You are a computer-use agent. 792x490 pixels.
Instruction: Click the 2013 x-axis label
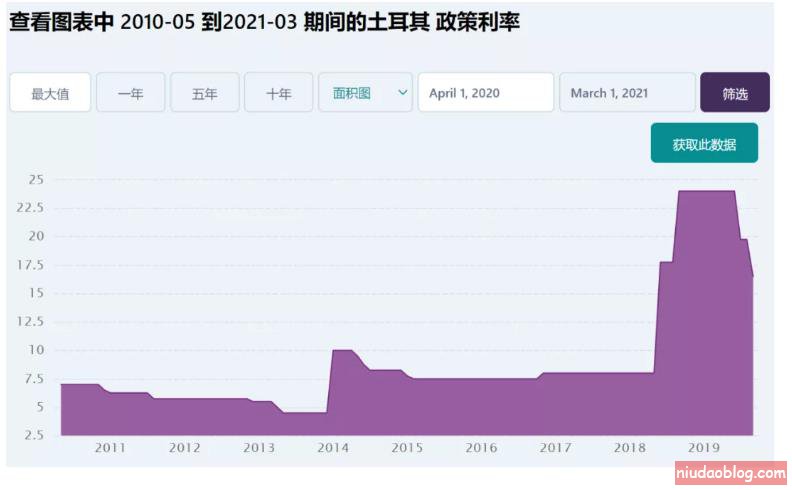pyautogui.click(x=259, y=448)
